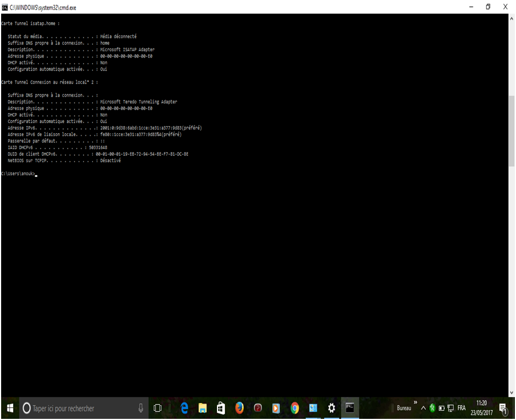
Task: Open Task View from the taskbar
Action: (158, 408)
